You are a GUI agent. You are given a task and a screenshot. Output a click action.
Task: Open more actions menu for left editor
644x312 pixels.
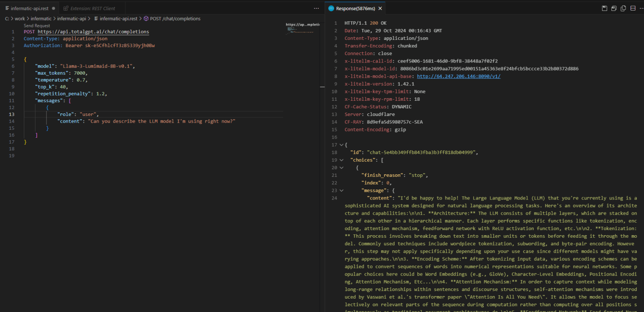click(317, 8)
